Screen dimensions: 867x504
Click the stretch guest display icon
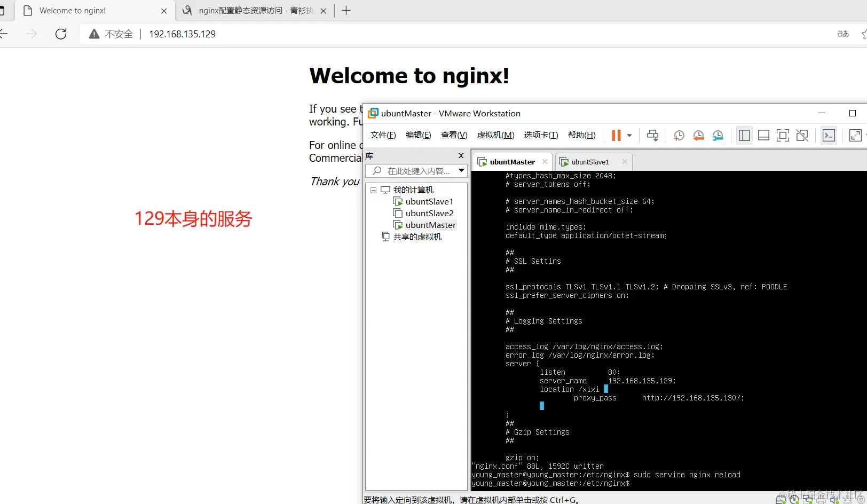[x=855, y=136]
